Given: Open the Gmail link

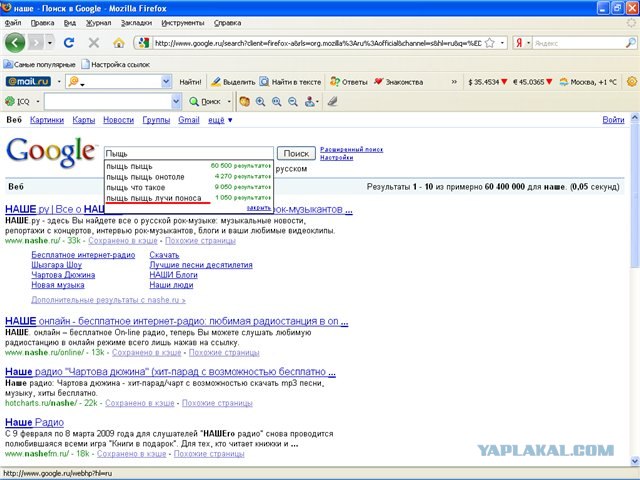Looking at the screenshot, I should coord(189,120).
